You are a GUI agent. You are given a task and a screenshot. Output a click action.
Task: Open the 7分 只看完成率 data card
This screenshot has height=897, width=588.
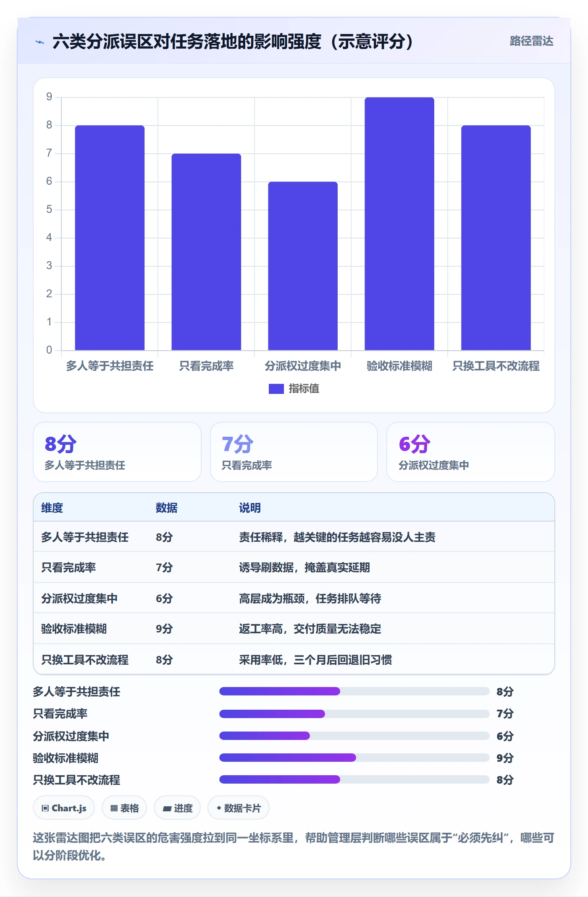click(294, 452)
